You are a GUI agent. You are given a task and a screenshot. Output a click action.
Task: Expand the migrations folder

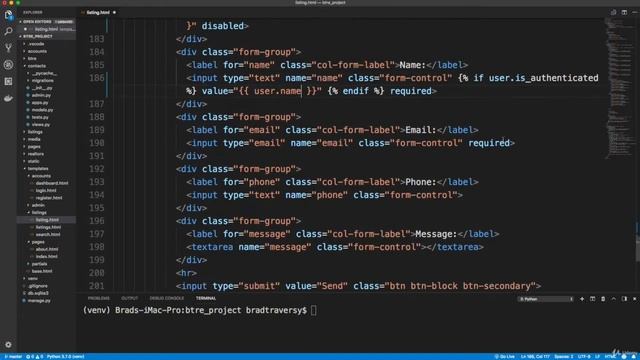pyautogui.click(x=42, y=80)
